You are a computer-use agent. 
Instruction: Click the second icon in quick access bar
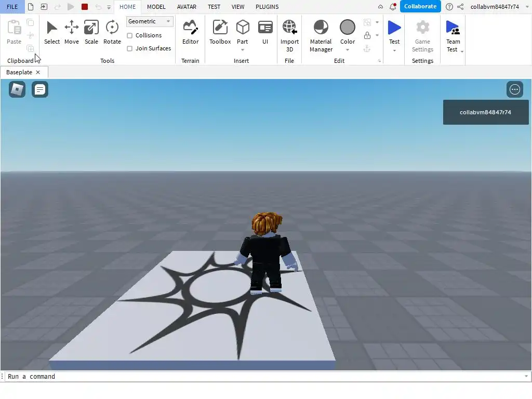pyautogui.click(x=44, y=6)
